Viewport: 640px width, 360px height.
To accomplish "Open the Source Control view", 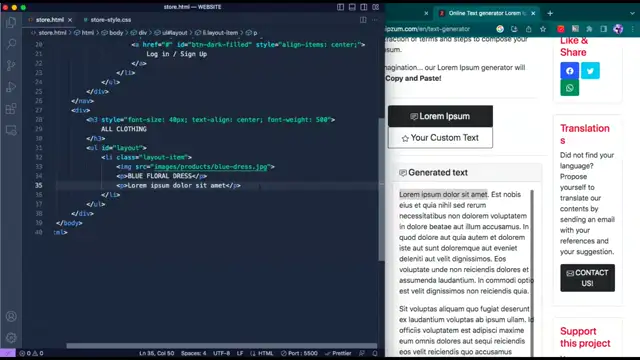I will click(x=11, y=66).
